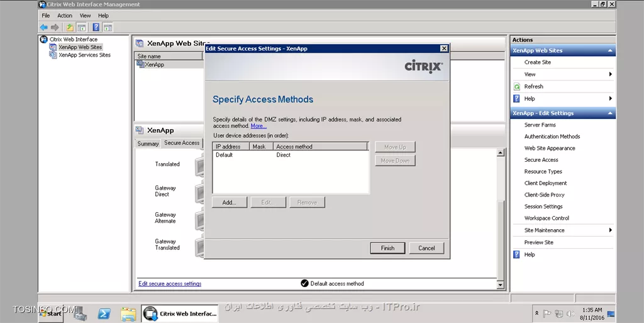Screen dimensions: 644x323
Task: Click Server Farms action
Action: pyautogui.click(x=540, y=125)
